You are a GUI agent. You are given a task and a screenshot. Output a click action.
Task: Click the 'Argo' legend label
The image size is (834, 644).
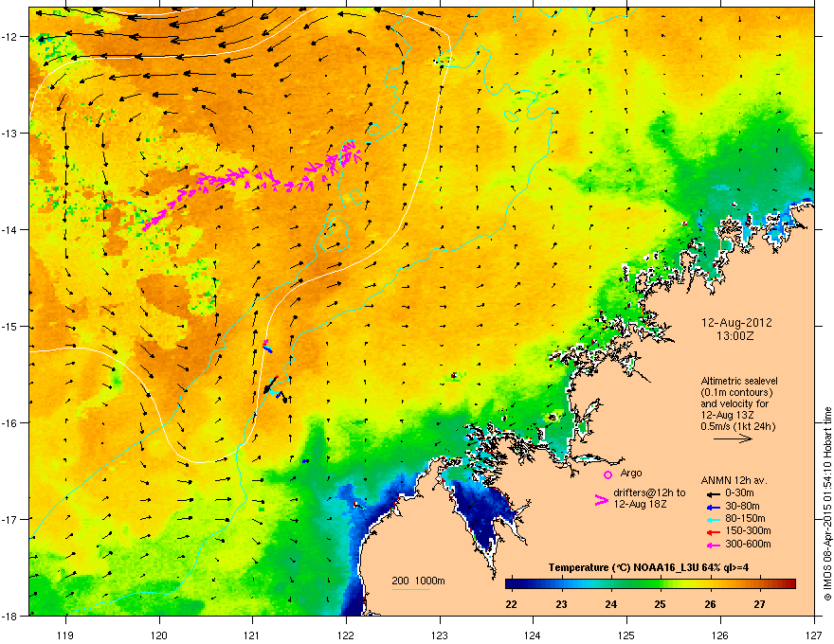[x=631, y=473]
